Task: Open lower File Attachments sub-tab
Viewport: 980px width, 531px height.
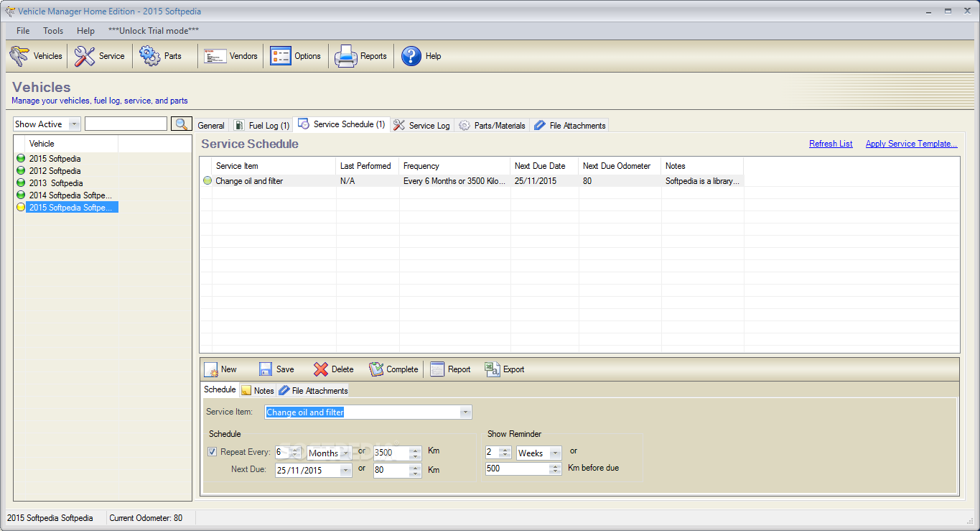Action: click(x=313, y=391)
